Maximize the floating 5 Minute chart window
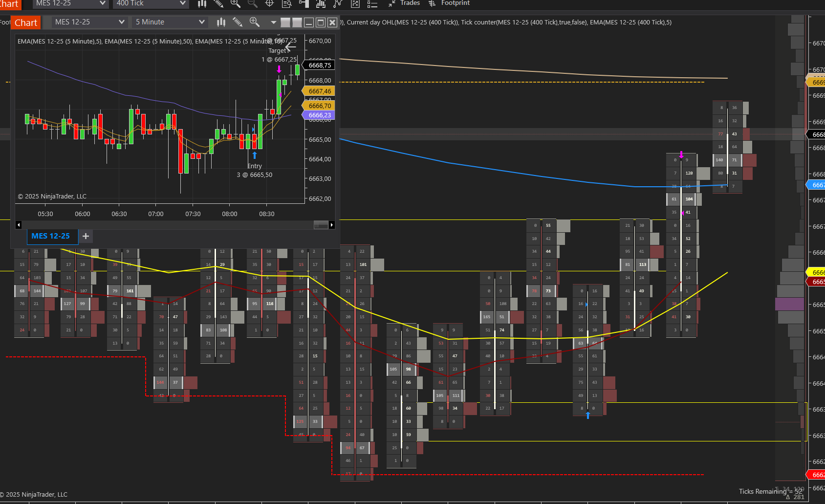This screenshot has width=825, height=504. [x=321, y=22]
